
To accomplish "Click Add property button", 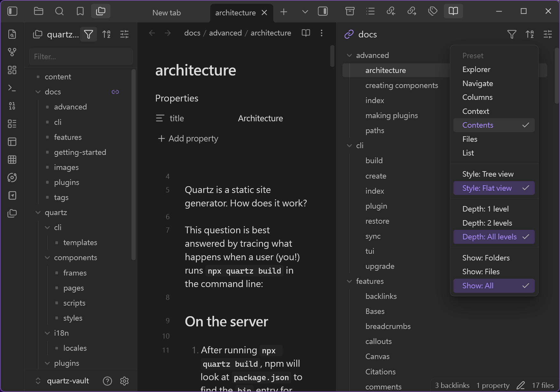I will [188, 139].
